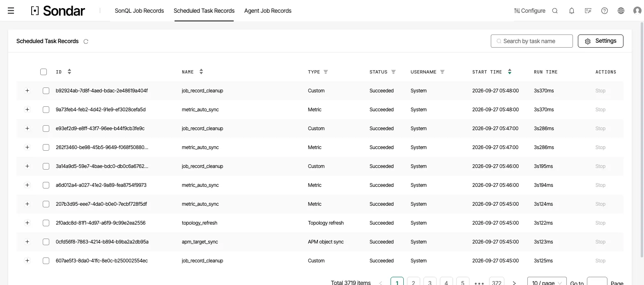
Task: Click the ID 607ae5f3-8da0-41fc-8e0c-b250002554ec
Action: [102, 261]
